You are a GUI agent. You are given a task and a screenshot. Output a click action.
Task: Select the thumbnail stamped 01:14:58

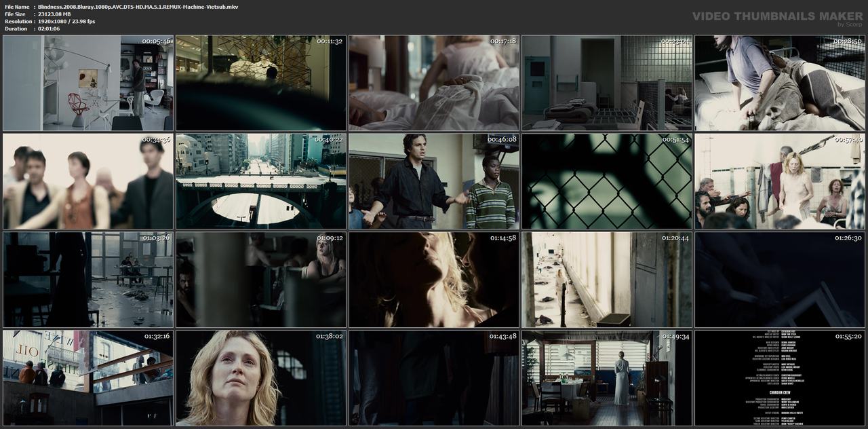(434, 280)
